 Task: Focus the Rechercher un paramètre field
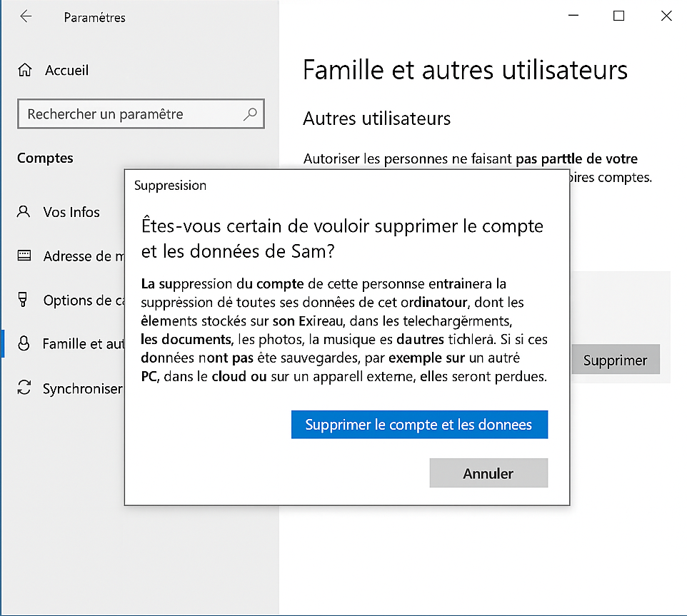pyautogui.click(x=141, y=113)
